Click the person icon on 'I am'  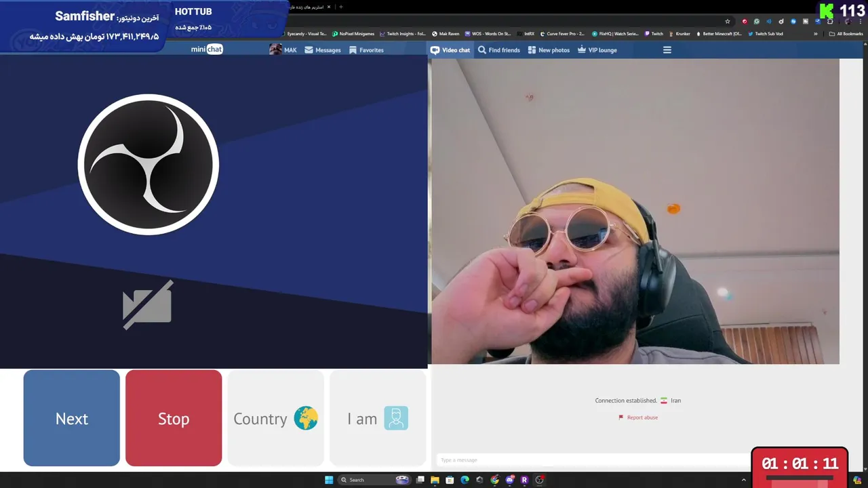(396, 418)
